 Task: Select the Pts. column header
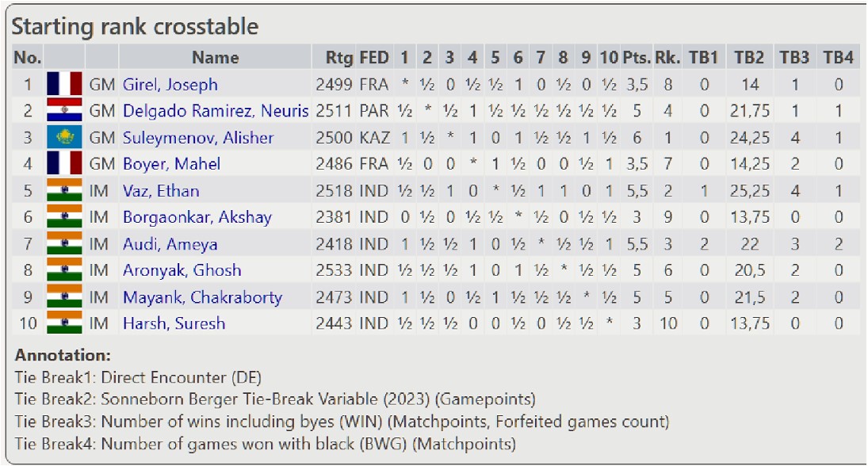coord(636,57)
